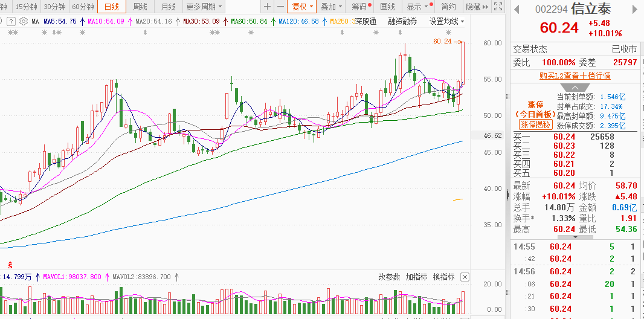Select the 60分钟 period tab

[83, 7]
